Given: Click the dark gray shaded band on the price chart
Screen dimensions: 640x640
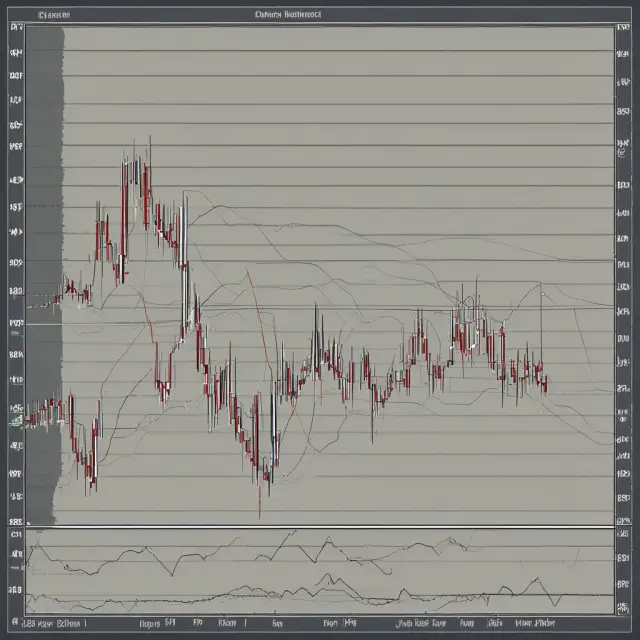Looking at the screenshot, I should [x=44, y=276].
